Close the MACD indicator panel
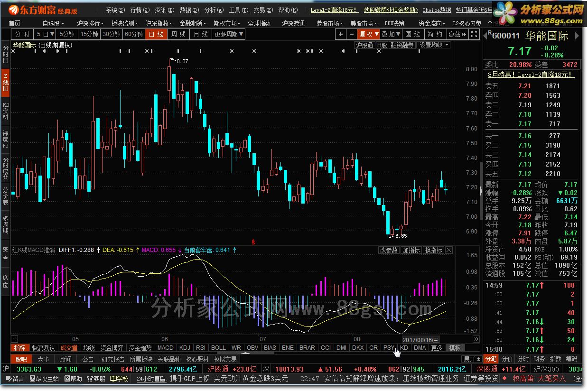Image resolution: width=588 pixels, height=391 pixels. (x=449, y=250)
